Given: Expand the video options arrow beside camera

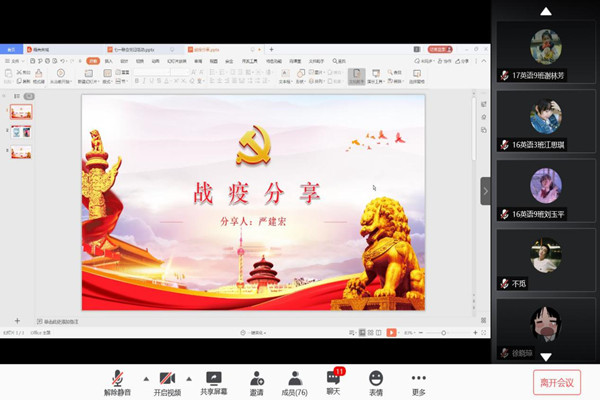Looking at the screenshot, I should (190, 378).
